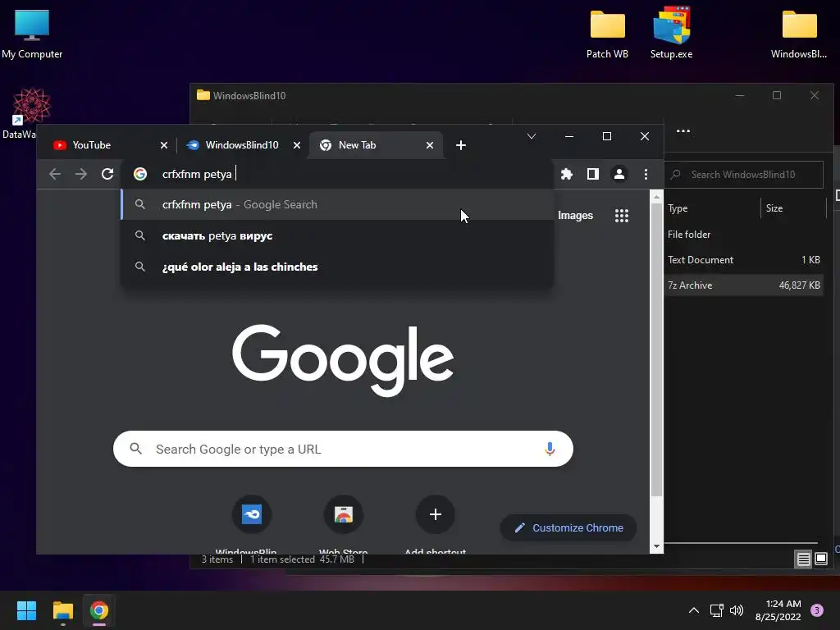The height and width of the screenshot is (630, 840).
Task: Open the taskbar clock and date
Action: (778, 610)
